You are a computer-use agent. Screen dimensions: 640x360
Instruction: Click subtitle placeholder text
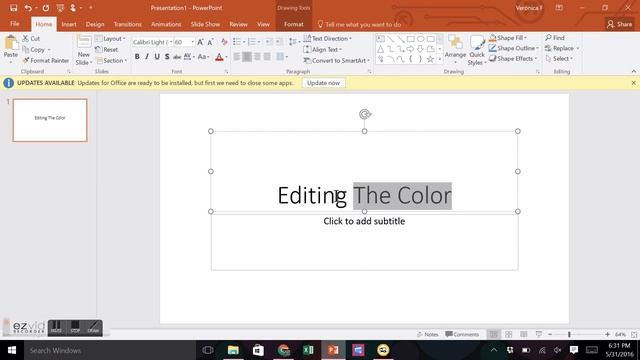point(364,221)
